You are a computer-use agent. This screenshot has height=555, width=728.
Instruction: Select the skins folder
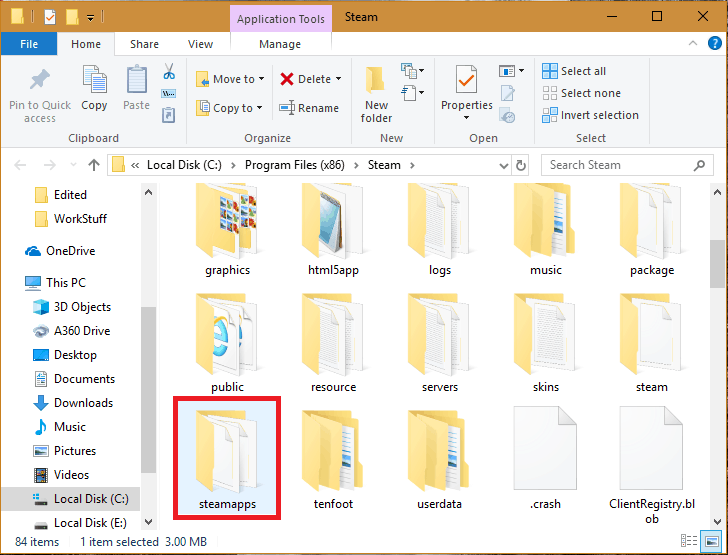(545, 343)
